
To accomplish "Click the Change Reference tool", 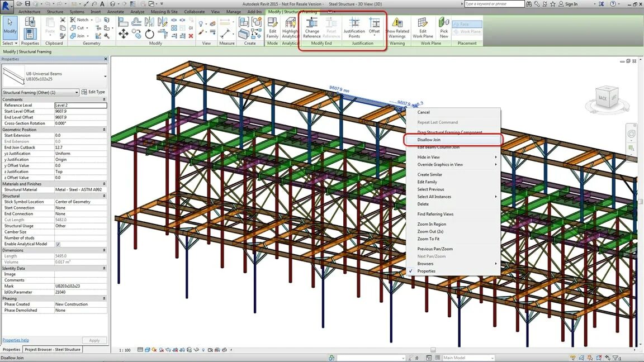I will coord(312,28).
